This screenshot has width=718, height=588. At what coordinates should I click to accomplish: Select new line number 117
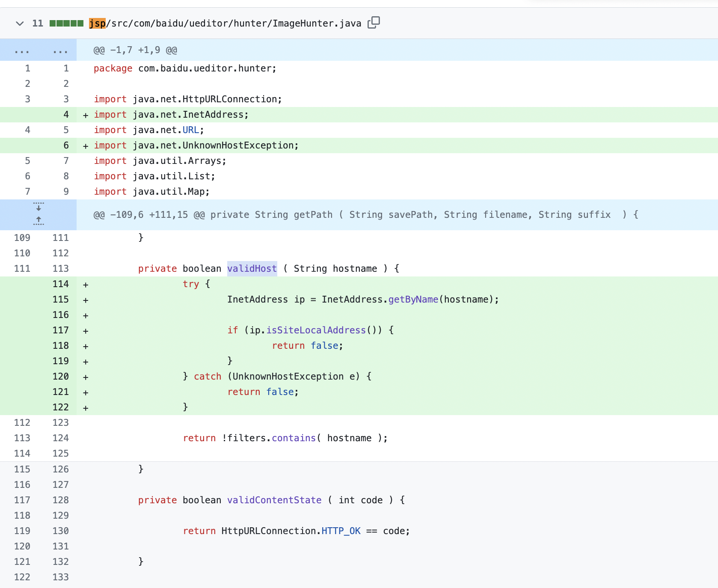60,330
